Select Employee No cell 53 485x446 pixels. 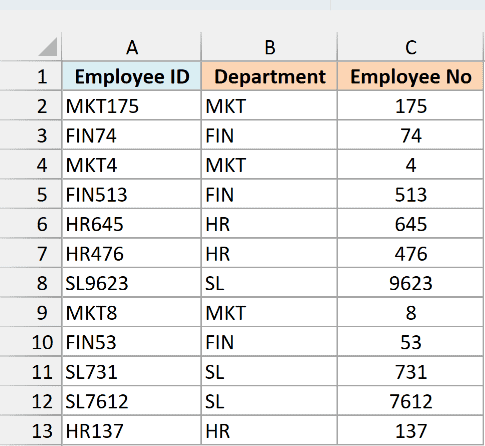(x=411, y=342)
